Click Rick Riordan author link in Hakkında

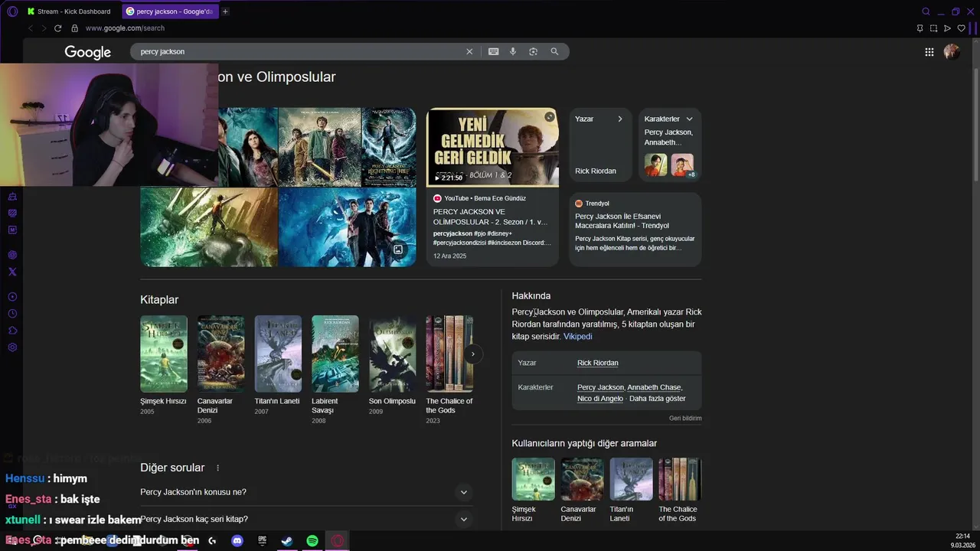pos(597,363)
